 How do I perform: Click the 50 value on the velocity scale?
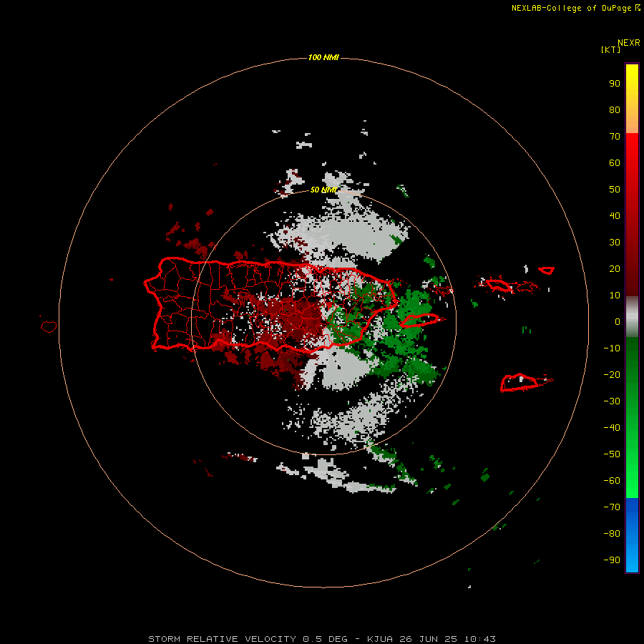(615, 190)
